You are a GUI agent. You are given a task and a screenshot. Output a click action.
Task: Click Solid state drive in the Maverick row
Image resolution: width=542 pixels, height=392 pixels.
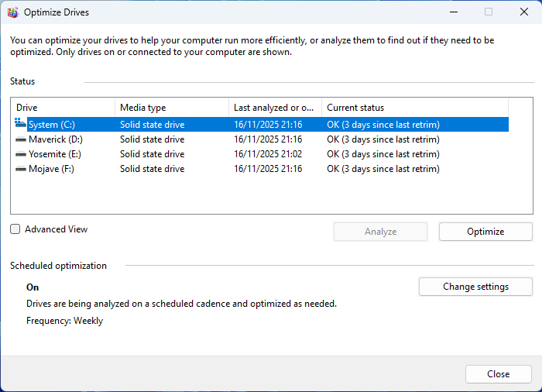click(x=152, y=139)
